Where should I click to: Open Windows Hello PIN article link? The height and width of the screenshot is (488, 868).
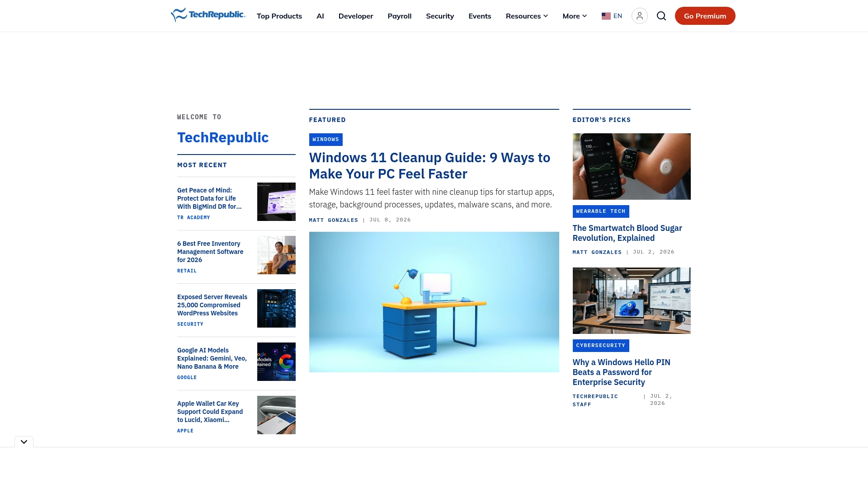(x=622, y=372)
